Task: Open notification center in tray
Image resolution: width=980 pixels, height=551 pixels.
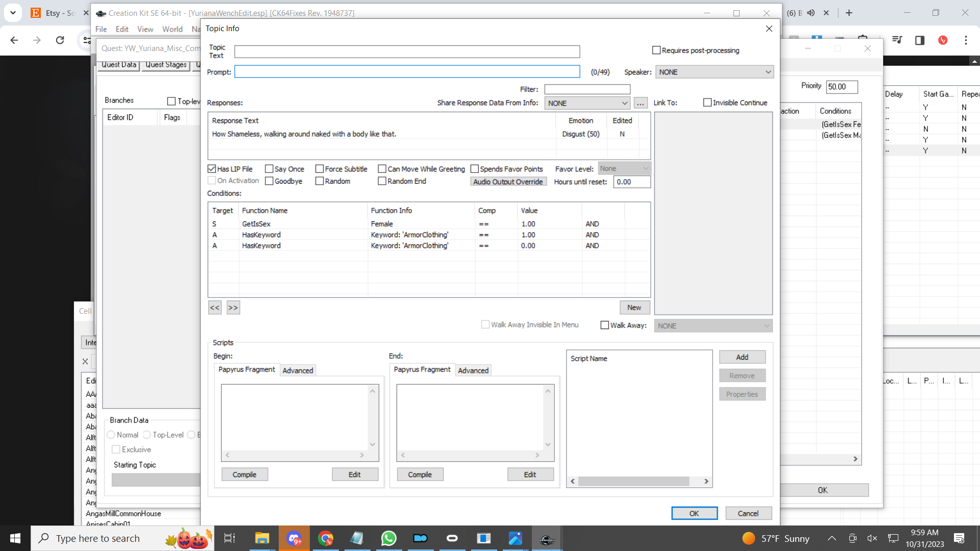Action: point(959,538)
